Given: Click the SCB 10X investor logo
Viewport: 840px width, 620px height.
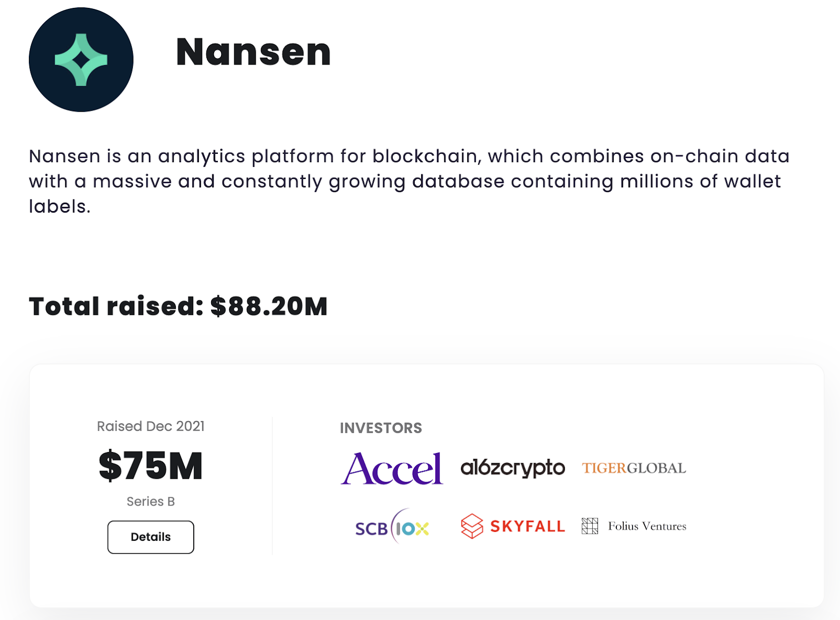Looking at the screenshot, I should pos(392,527).
